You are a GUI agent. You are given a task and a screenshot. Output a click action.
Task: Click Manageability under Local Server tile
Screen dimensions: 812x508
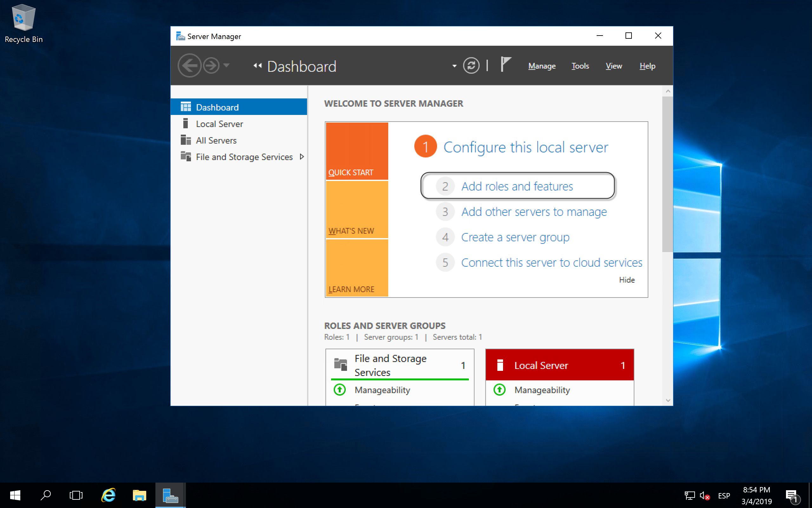click(x=542, y=390)
